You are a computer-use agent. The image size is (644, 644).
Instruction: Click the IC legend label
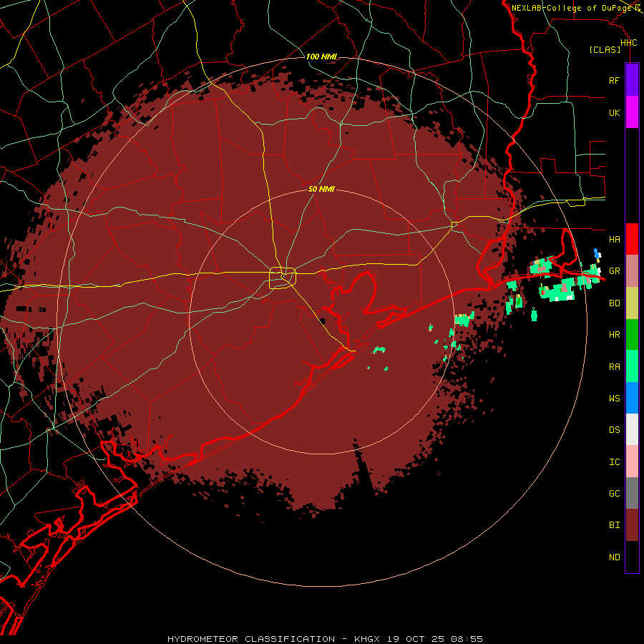point(614,462)
